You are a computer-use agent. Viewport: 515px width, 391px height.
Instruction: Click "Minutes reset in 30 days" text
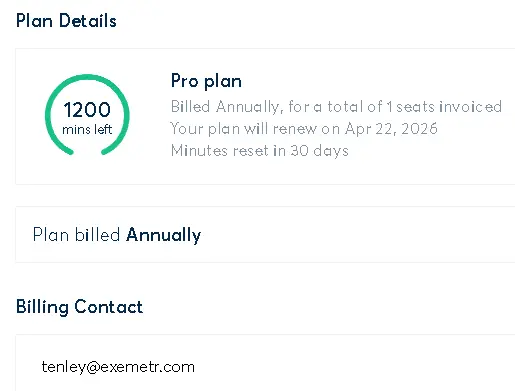click(x=259, y=151)
